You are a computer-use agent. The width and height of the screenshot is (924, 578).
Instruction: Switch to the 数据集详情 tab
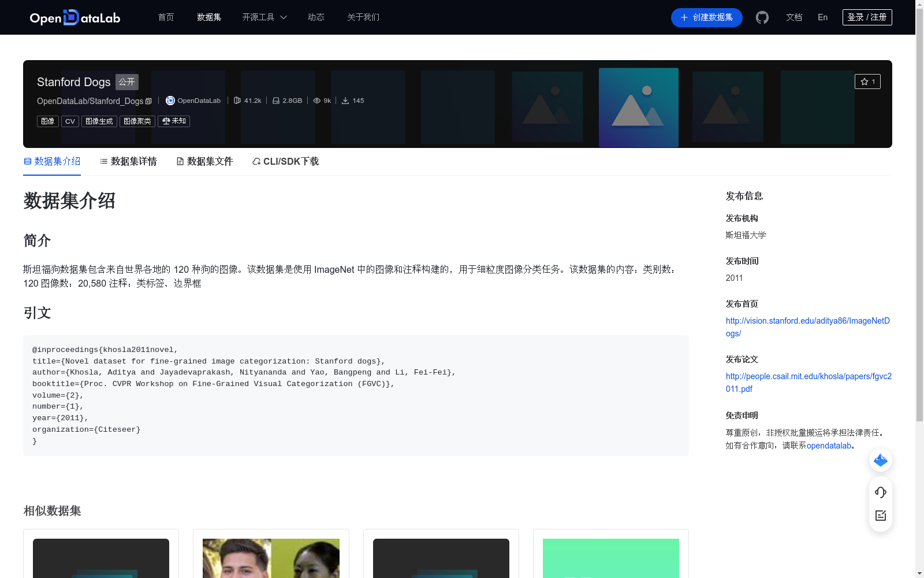128,161
